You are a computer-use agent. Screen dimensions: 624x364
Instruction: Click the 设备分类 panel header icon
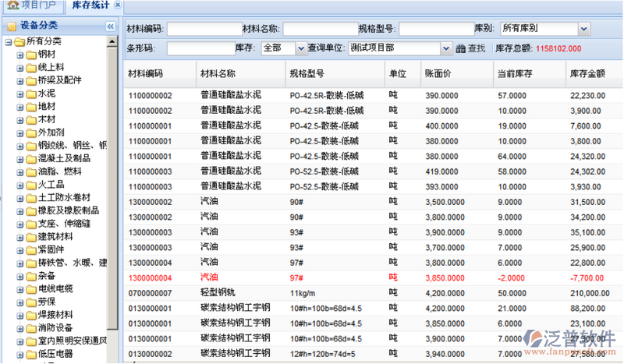[12, 27]
